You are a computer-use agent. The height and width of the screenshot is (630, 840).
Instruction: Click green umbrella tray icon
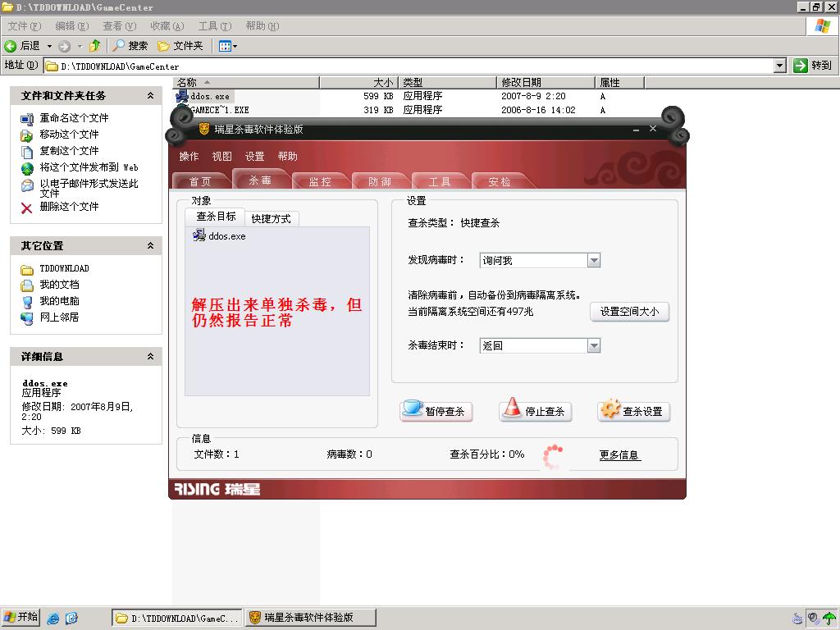[829, 619]
